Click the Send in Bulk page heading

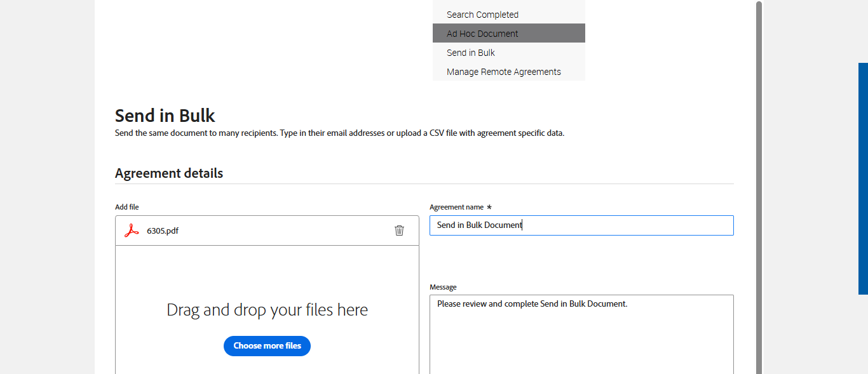[x=165, y=116]
